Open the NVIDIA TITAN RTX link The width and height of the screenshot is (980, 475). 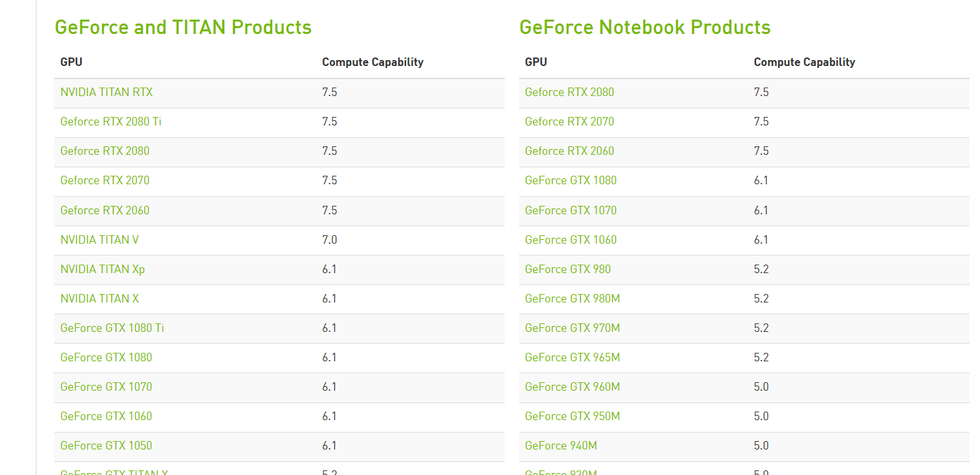pos(106,92)
